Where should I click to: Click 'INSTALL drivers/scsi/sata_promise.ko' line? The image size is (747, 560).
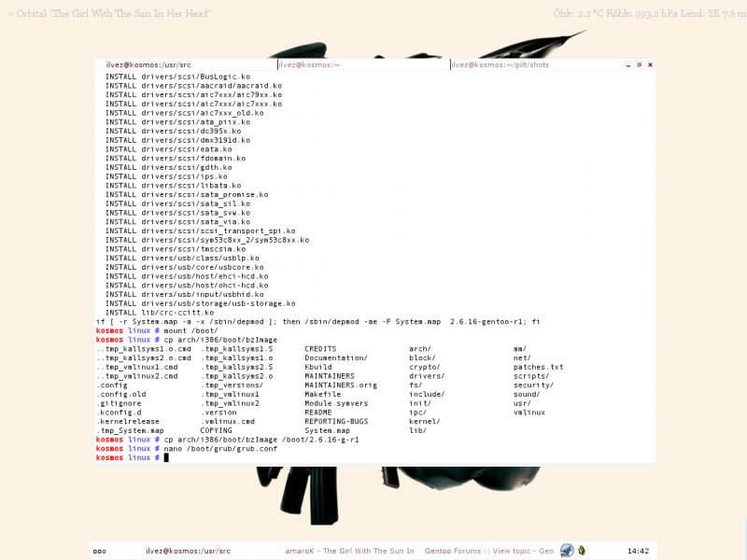tap(187, 195)
